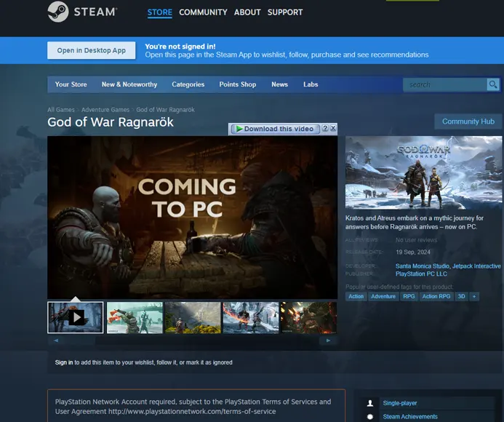
Task: Expand more tags with plus button
Action: pyautogui.click(x=474, y=296)
